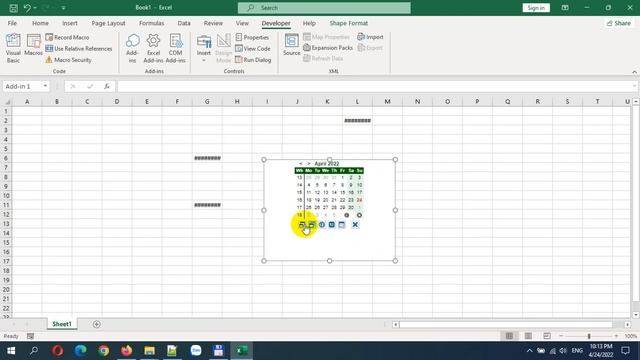Add a new sheet with plus icon
The image size is (640, 360).
pos(97,324)
